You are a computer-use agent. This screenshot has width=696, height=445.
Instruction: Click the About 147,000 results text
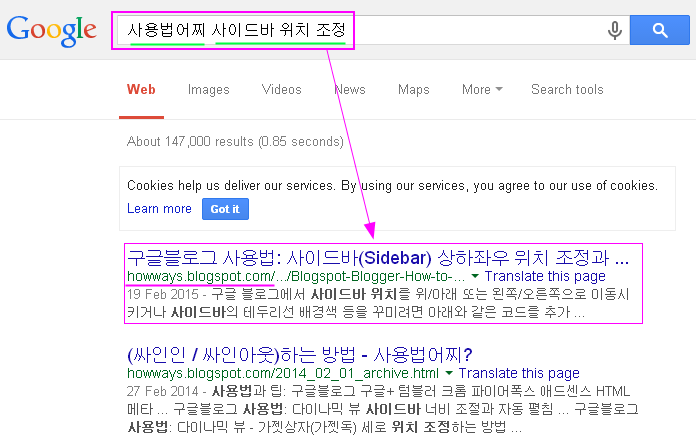tap(235, 142)
